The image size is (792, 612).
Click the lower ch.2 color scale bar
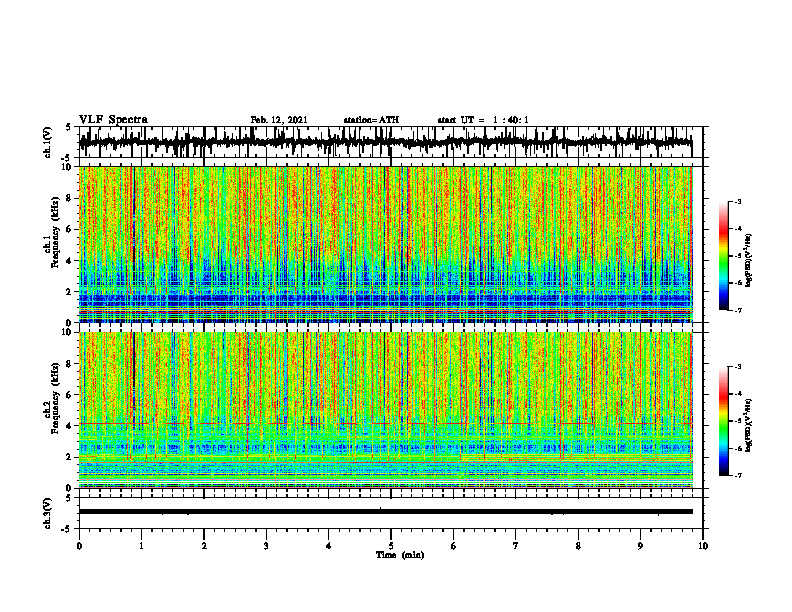pos(724,421)
